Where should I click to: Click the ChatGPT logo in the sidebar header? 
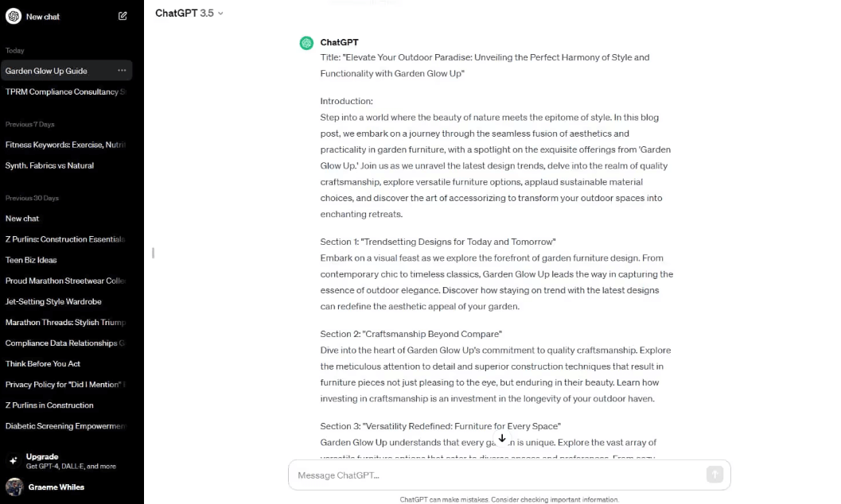14,16
